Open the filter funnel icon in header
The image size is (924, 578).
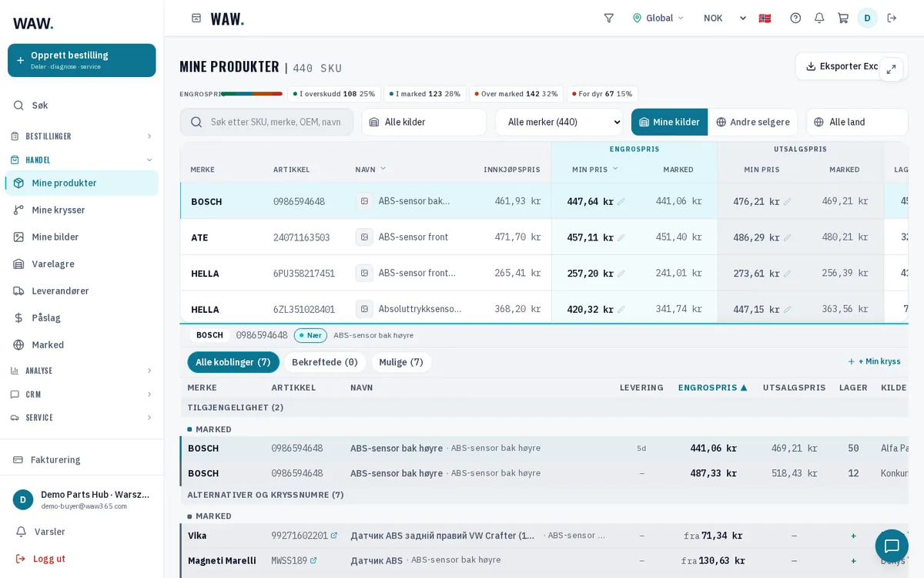[608, 18]
